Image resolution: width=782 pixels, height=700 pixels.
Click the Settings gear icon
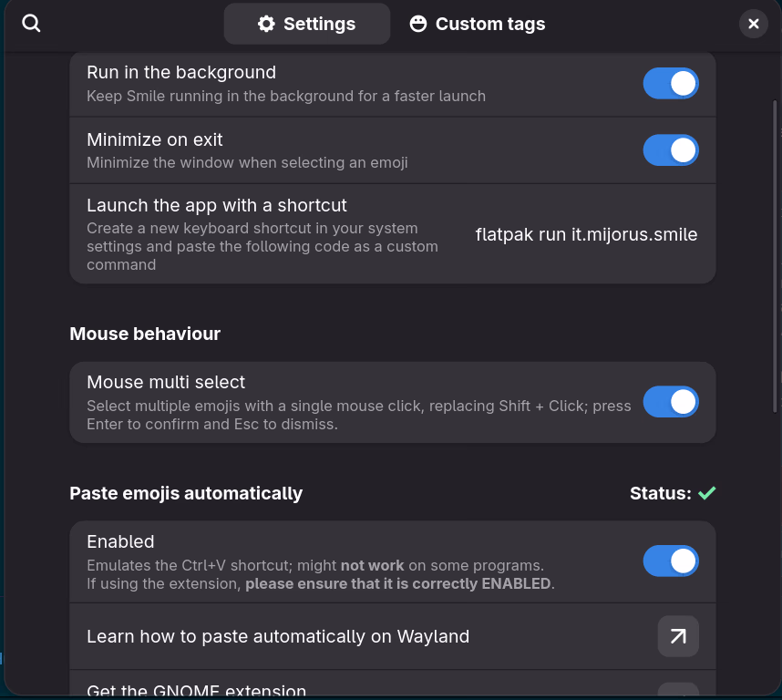click(x=265, y=24)
